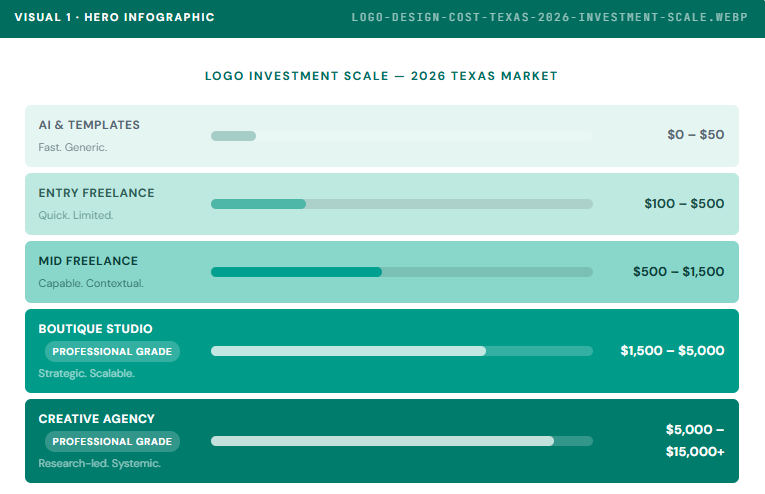
Task: Click Professional Grade badge under Boutique Studio
Action: click(112, 351)
